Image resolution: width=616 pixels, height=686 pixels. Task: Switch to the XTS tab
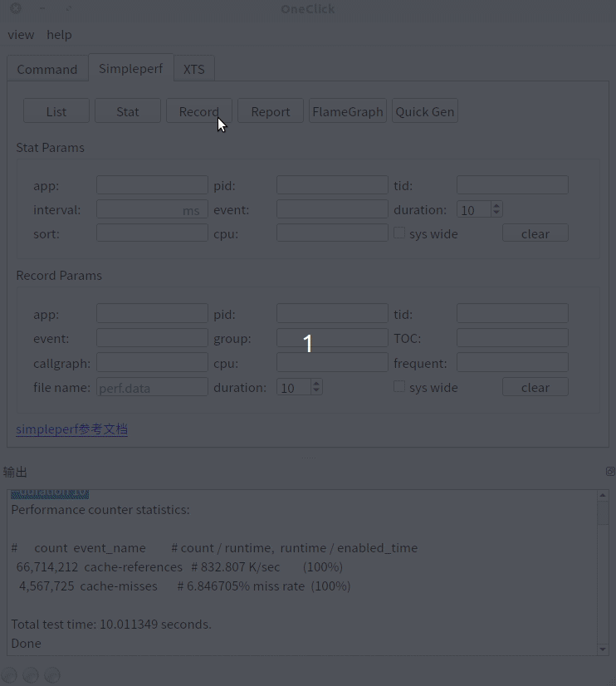pyautogui.click(x=193, y=69)
